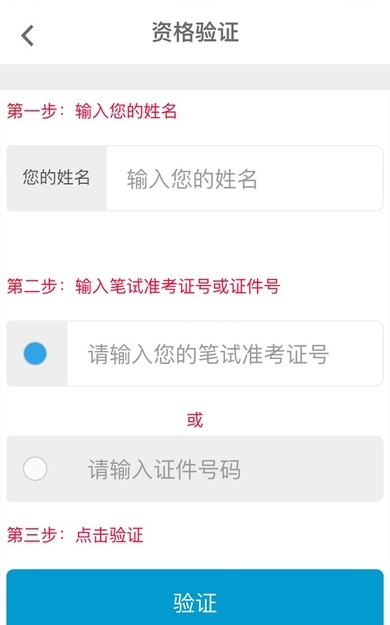Tap the 资格验证 page title
Screen dimensions: 390x625
(195, 32)
